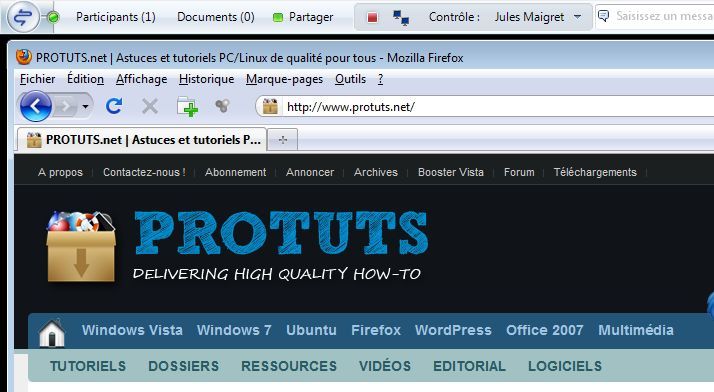Select the LOGICIELS section
Image resolution: width=714 pixels, height=392 pixels.
pos(565,366)
